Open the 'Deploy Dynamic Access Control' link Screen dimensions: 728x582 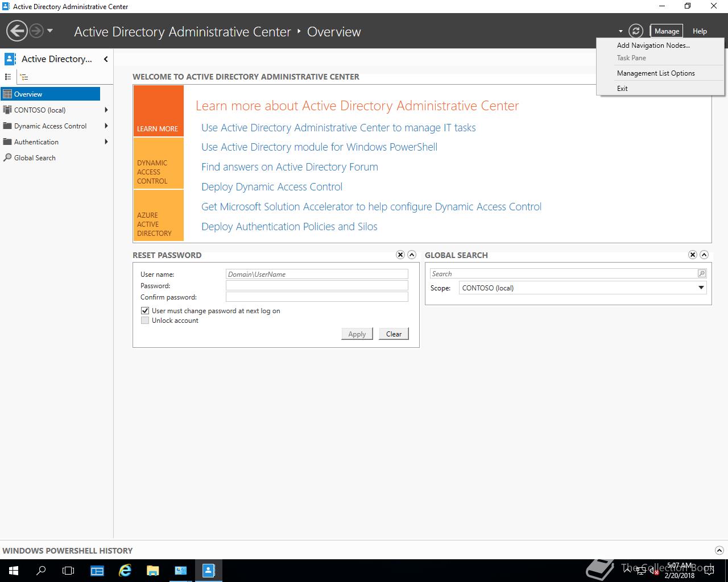(272, 187)
